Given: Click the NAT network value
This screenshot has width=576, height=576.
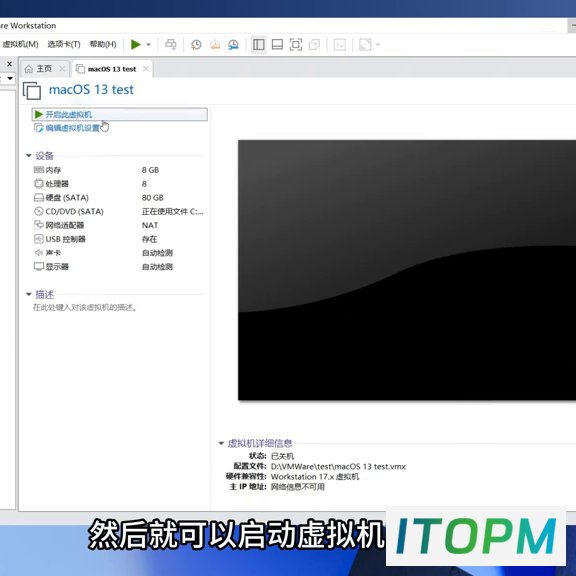Looking at the screenshot, I should (150, 225).
